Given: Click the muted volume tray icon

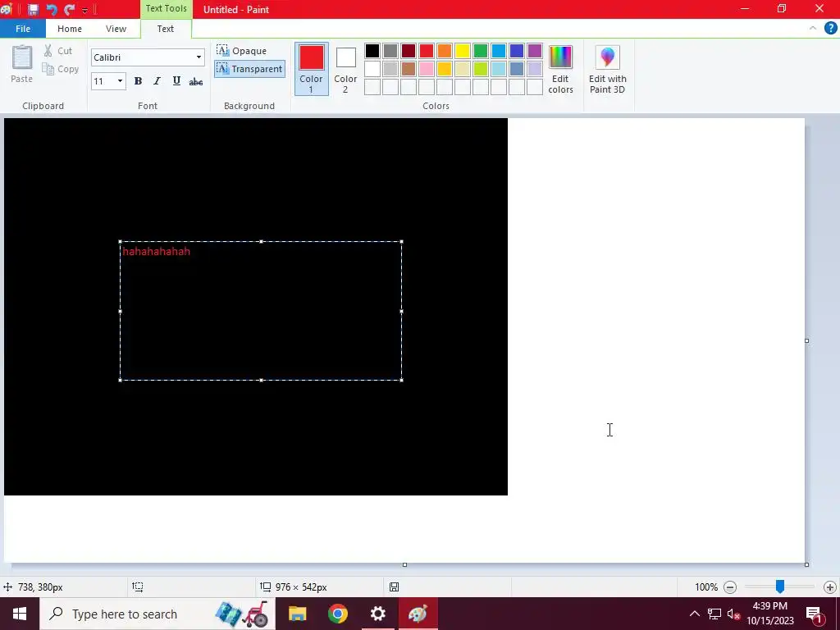Looking at the screenshot, I should (x=733, y=614).
